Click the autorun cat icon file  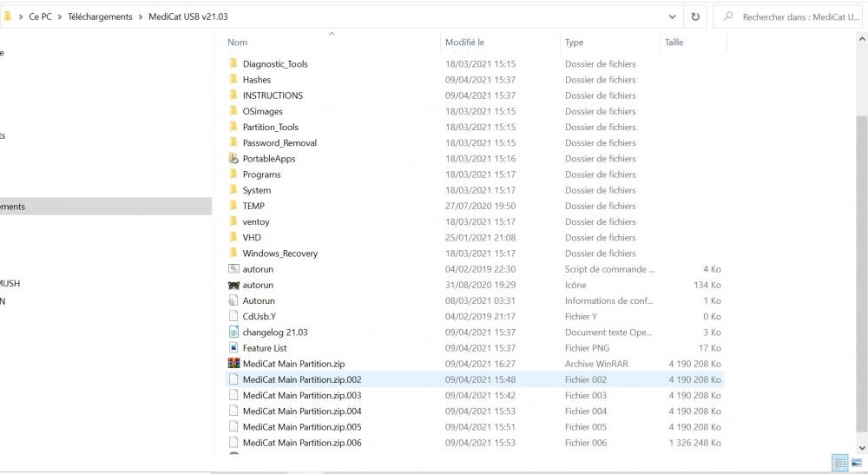click(233, 285)
